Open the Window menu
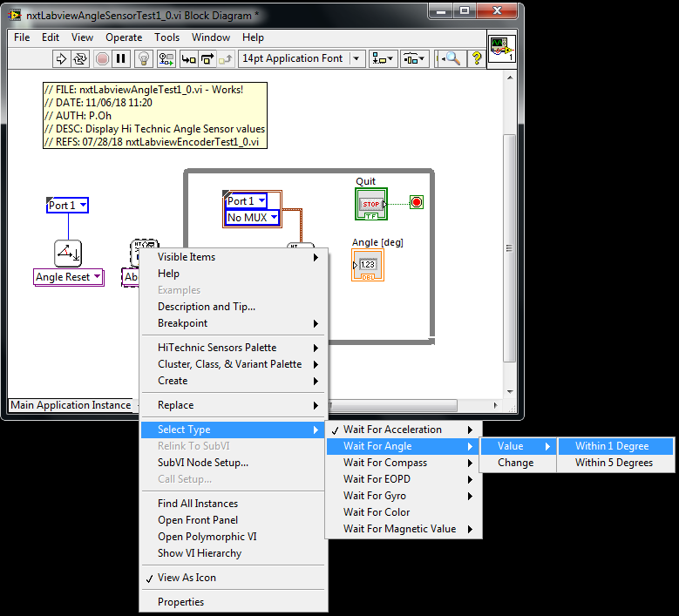The image size is (679, 616). (x=211, y=37)
